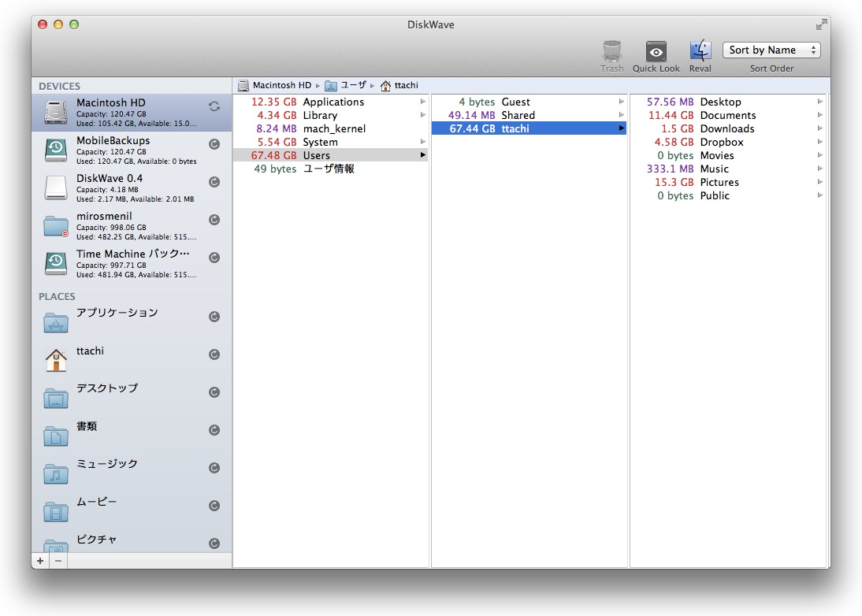The image size is (862, 616).
Task: Select the mirosmenil network volume icon
Action: (x=57, y=226)
